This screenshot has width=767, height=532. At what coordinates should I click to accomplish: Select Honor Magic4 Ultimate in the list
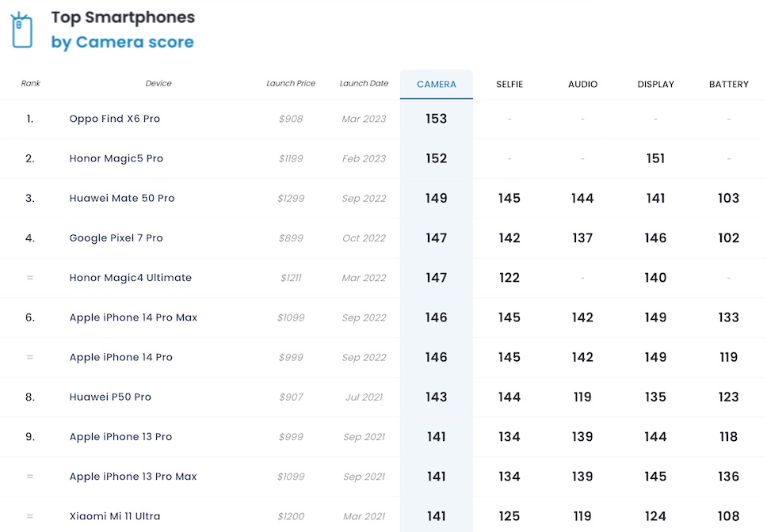click(130, 278)
